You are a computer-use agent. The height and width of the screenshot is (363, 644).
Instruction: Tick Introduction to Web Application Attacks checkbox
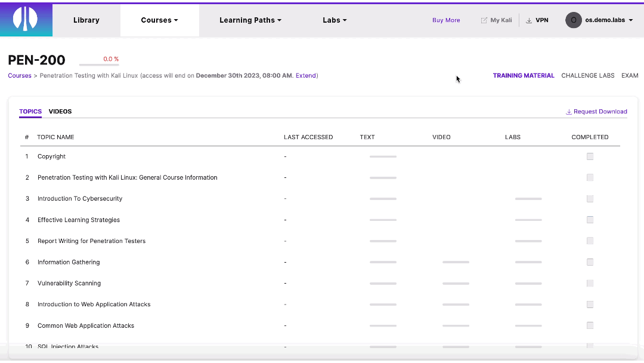590,304
